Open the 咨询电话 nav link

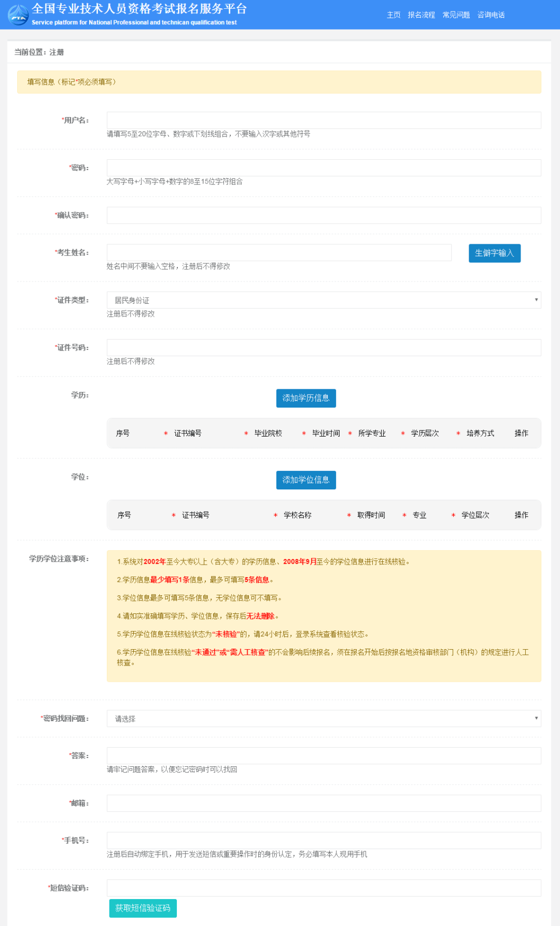tap(491, 15)
